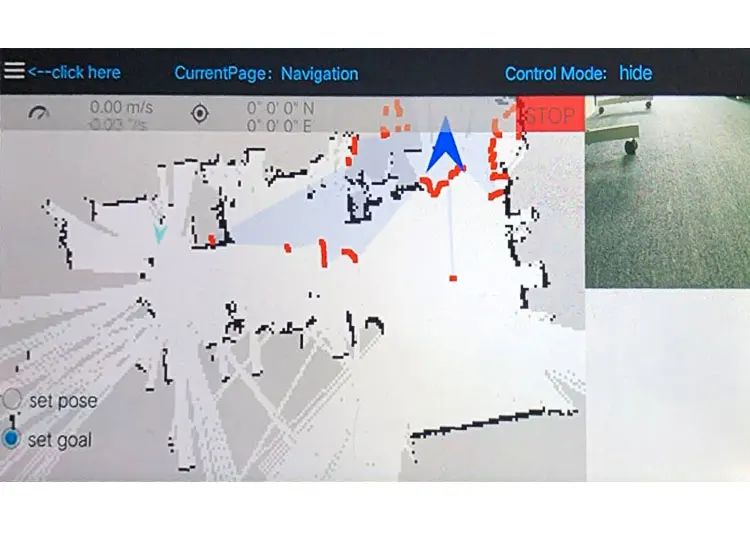The image size is (750, 550).
Task: Click the 'hide' Control Mode value
Action: pos(636,73)
